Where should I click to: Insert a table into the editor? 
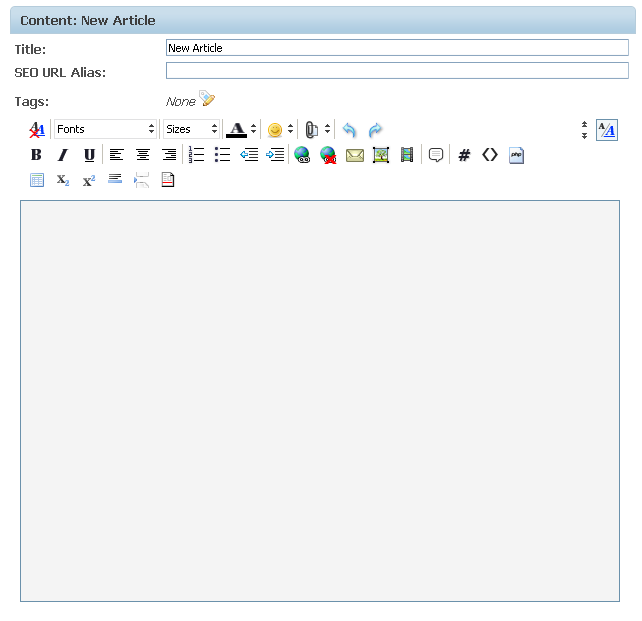pos(37,181)
